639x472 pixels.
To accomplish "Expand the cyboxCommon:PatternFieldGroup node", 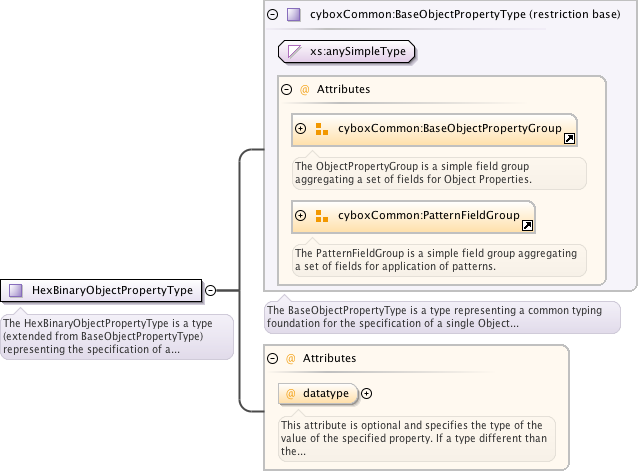I will (x=300, y=215).
